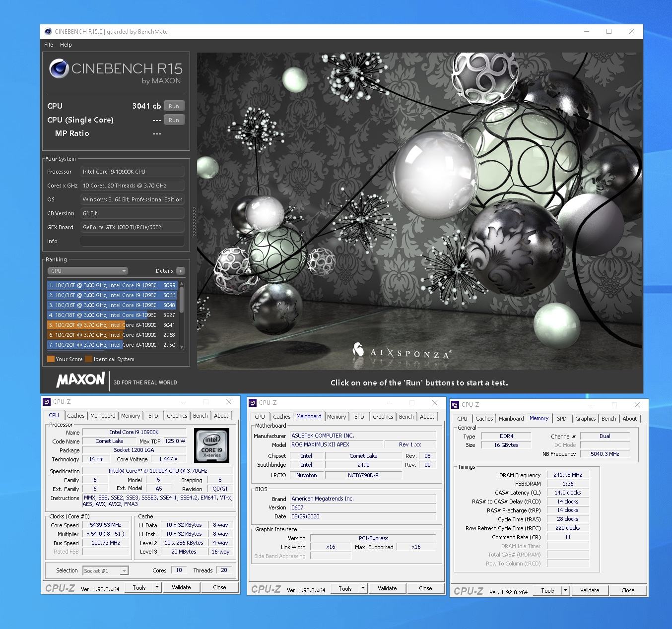Open SPD tab in middle CPU-Z window

tap(359, 417)
